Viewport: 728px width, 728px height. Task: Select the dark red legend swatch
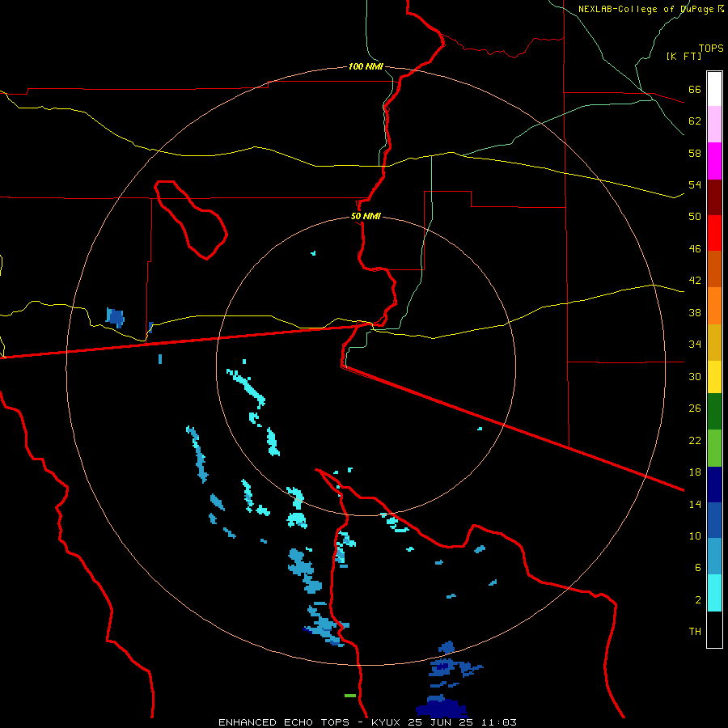pyautogui.click(x=714, y=197)
